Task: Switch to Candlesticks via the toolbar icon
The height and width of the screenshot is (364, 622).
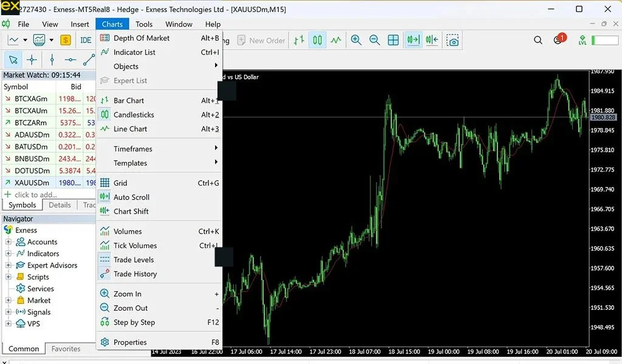Action: click(316, 40)
